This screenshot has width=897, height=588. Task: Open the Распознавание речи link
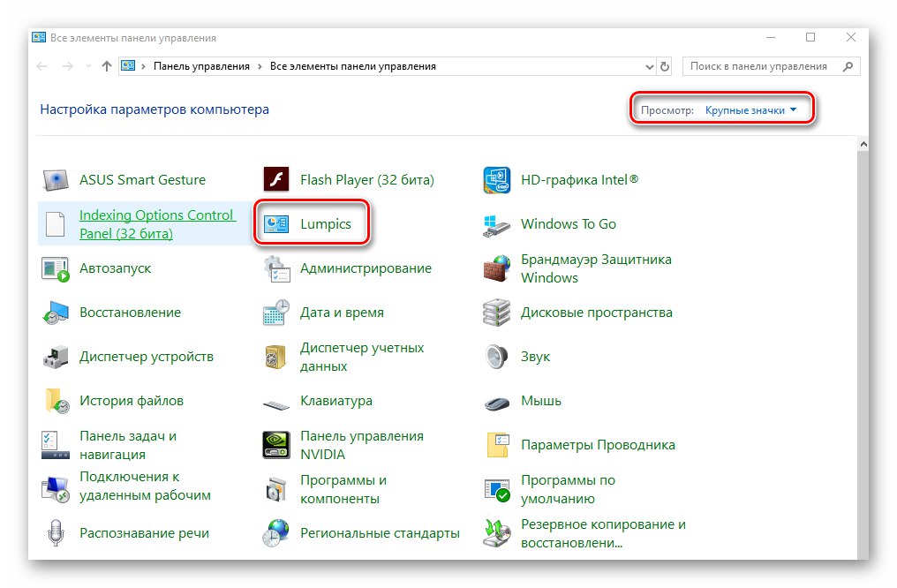pos(144,532)
